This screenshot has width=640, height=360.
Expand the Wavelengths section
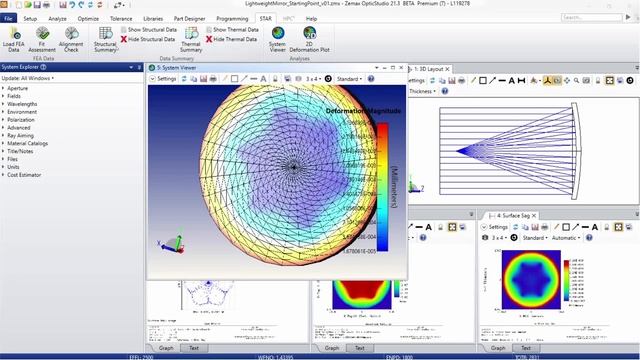tap(3, 104)
